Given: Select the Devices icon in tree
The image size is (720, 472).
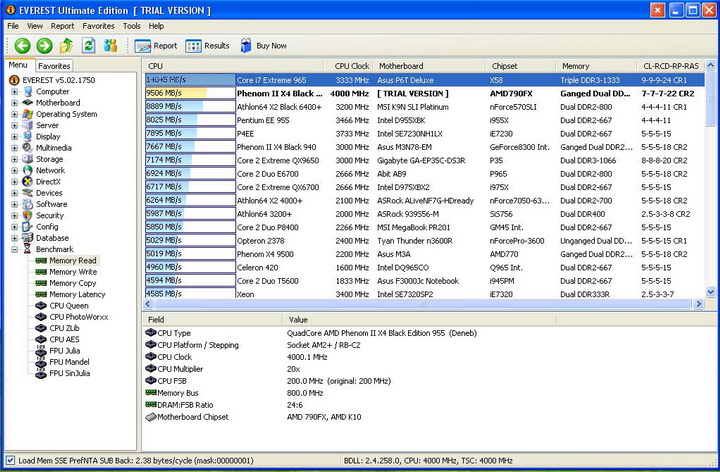Looking at the screenshot, I should click(x=28, y=193).
